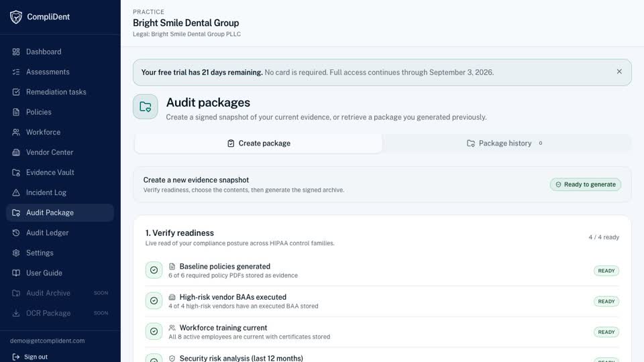This screenshot has height=362, width=644.
Task: Open the Incident Log page
Action: click(x=60, y=192)
